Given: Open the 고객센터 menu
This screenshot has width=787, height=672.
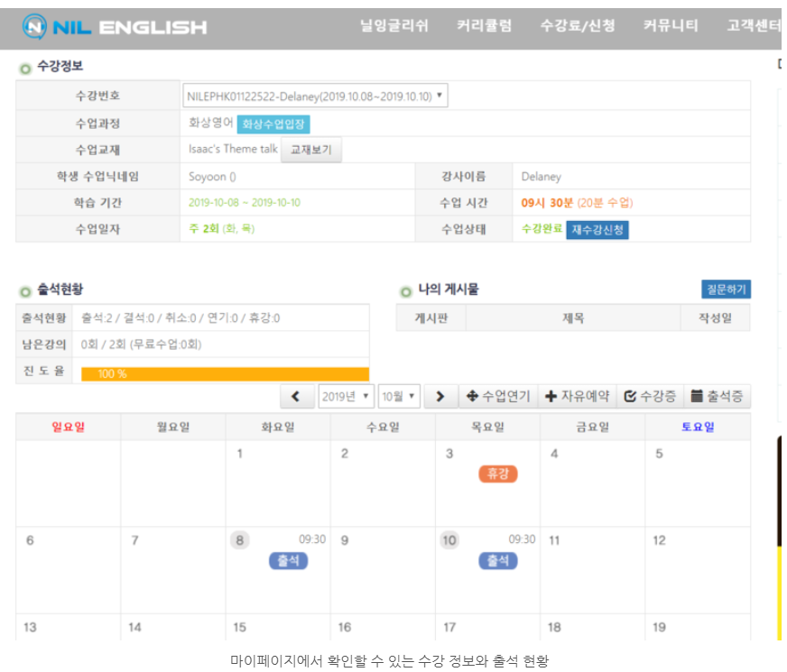Looking at the screenshot, I should click(x=754, y=25).
